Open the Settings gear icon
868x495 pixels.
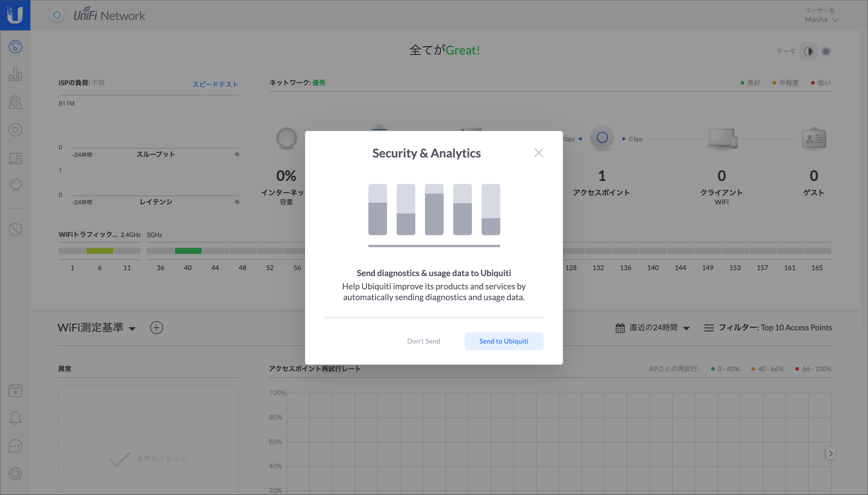15,474
